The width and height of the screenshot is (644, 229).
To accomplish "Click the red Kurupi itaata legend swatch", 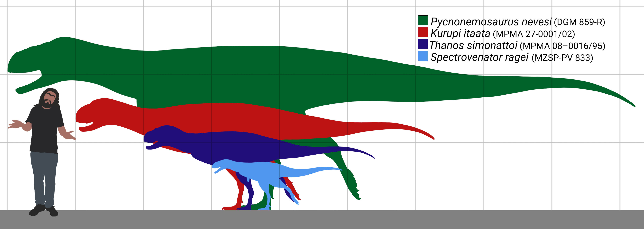I will point(423,32).
